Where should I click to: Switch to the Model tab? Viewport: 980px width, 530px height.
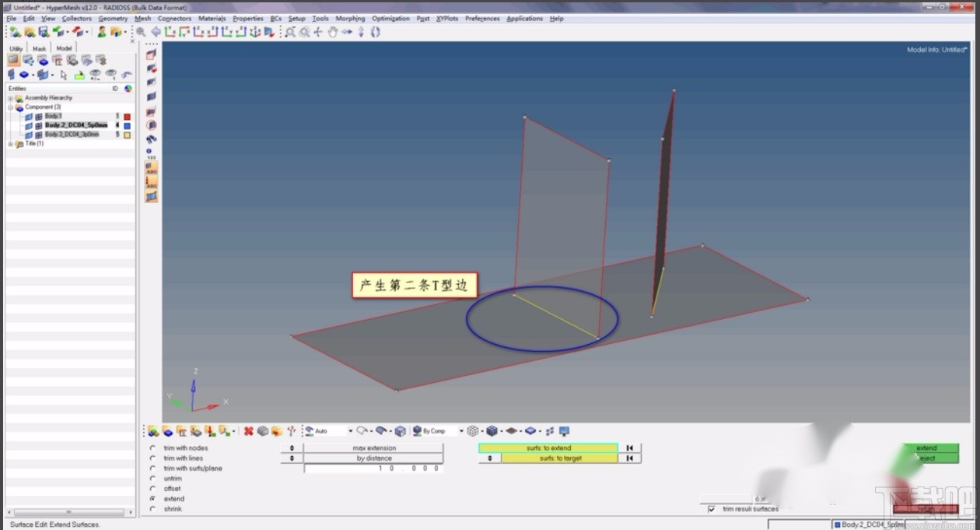click(64, 48)
